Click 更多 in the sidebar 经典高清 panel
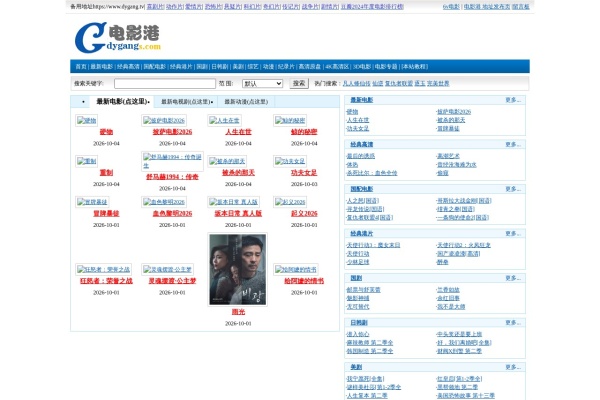 click(x=513, y=144)
